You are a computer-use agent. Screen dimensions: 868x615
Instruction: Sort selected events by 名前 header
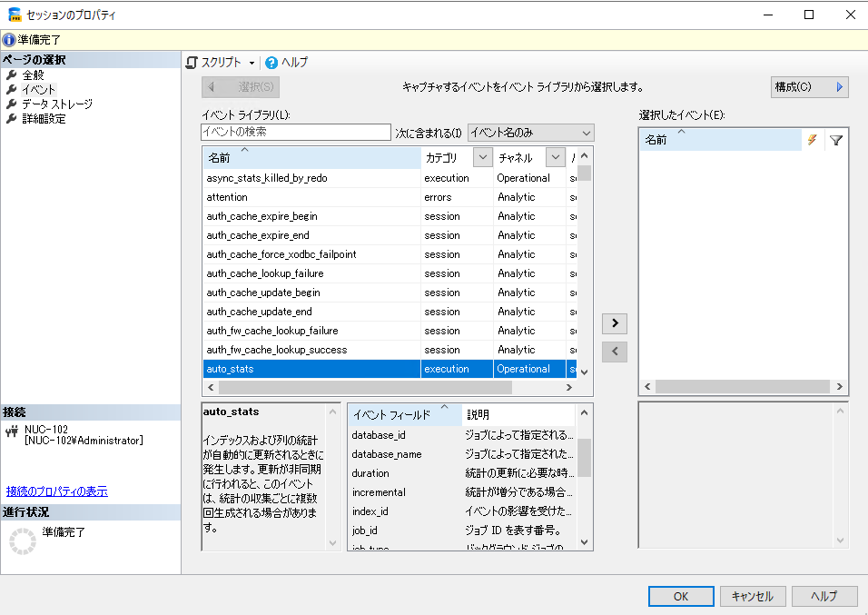[721, 140]
